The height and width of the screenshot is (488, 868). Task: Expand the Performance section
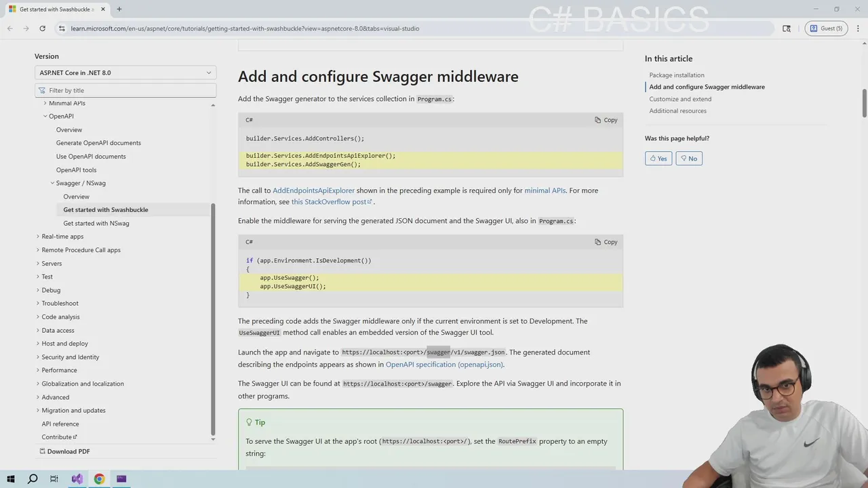click(x=38, y=370)
